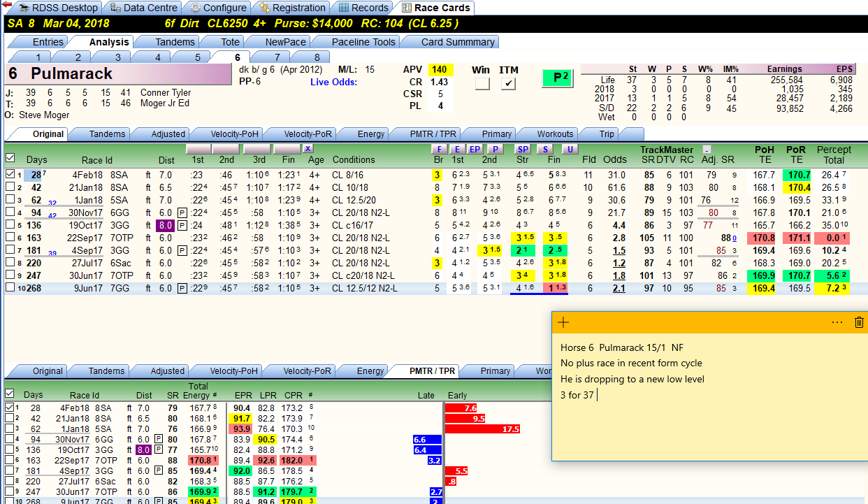Open the Race Cards tab
Image resolution: width=868 pixels, height=504 pixels.
(x=436, y=8)
